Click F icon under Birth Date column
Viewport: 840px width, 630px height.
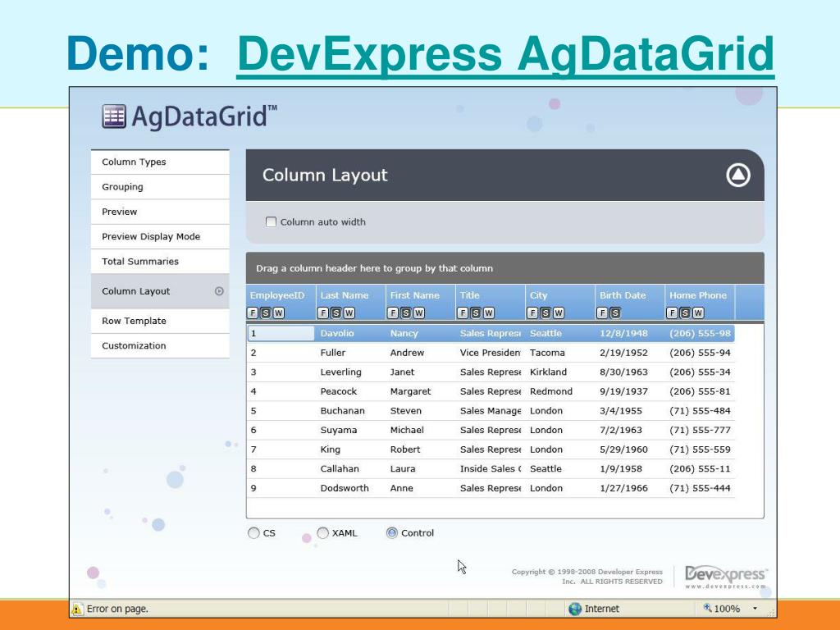tap(602, 313)
